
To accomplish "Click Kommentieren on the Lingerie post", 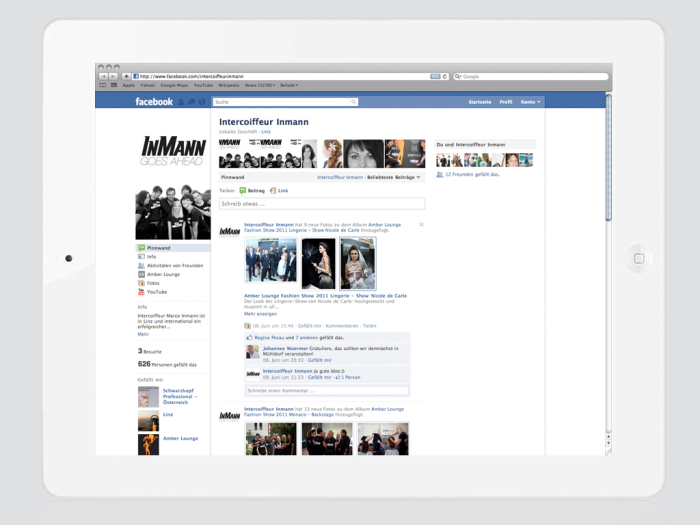I will coord(342,326).
